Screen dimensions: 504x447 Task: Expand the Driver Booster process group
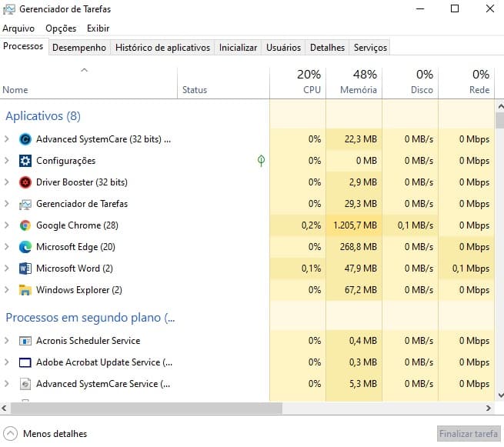[6, 182]
